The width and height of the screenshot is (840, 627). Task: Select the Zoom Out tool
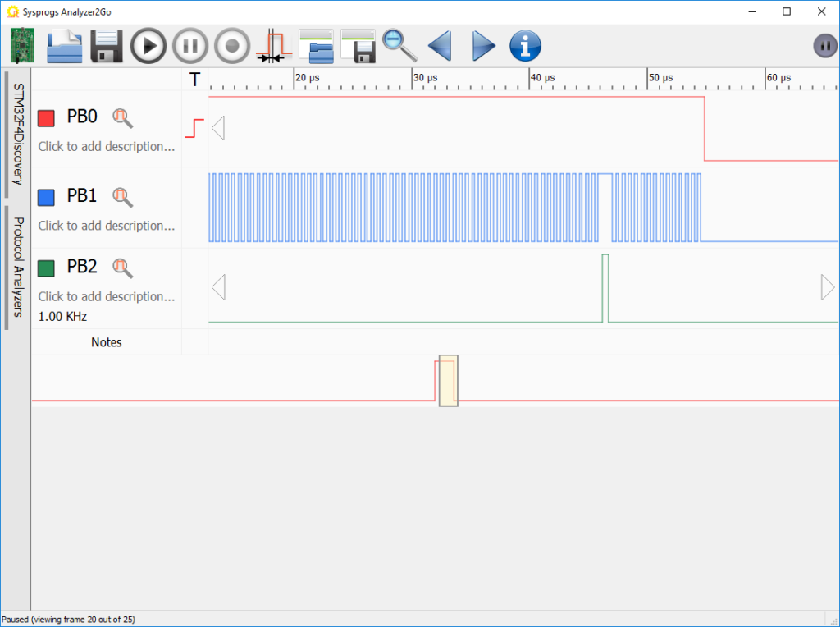399,45
